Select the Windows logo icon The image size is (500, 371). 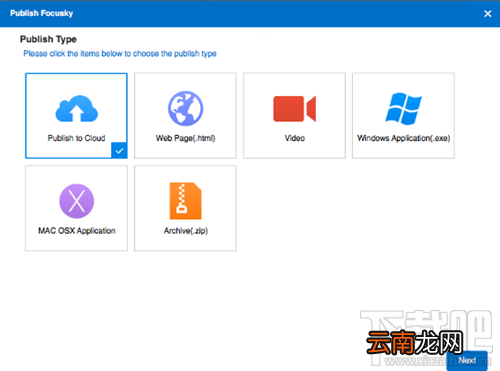403,109
